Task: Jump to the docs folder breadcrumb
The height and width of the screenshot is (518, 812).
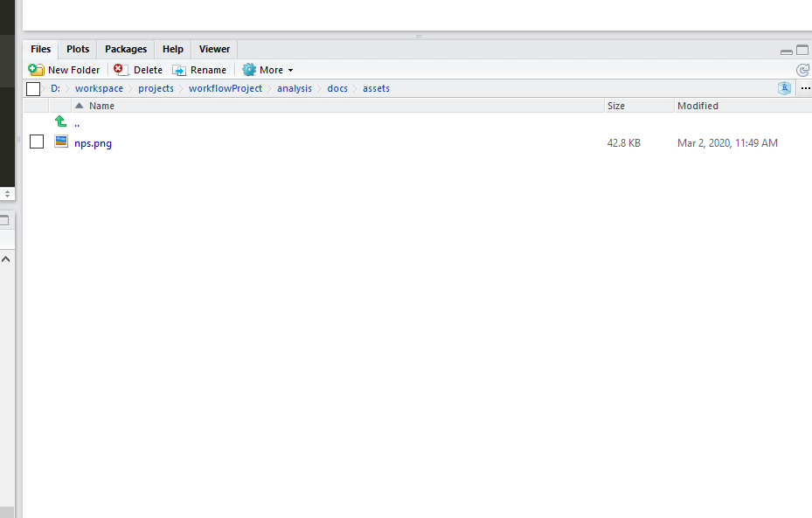Action: [337, 88]
